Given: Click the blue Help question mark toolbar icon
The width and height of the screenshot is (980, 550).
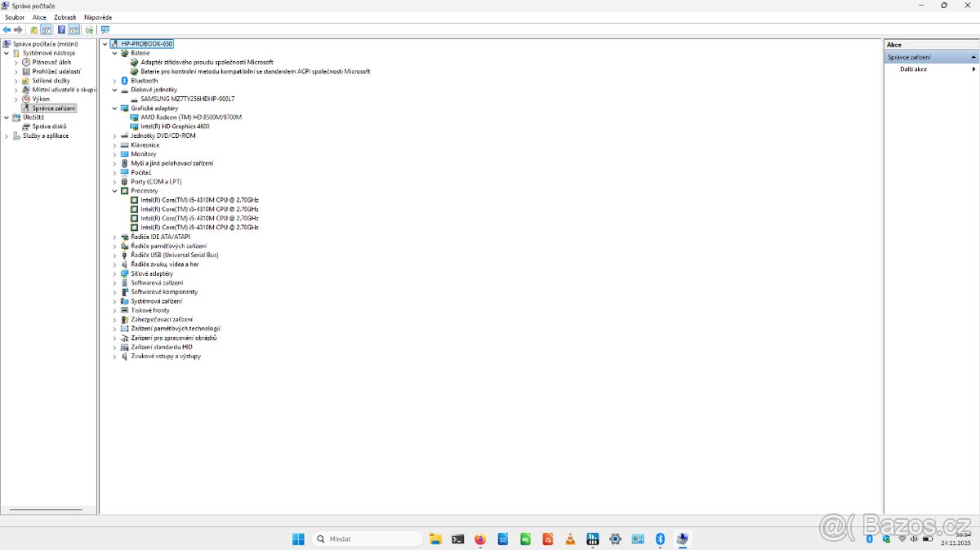Looking at the screenshot, I should point(61,29).
